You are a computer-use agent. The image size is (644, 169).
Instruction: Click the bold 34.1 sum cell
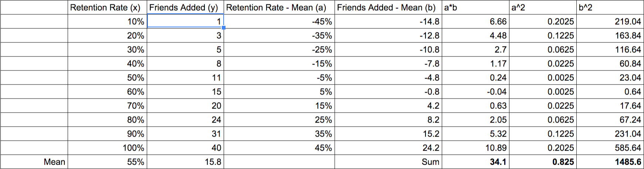pyautogui.click(x=475, y=162)
